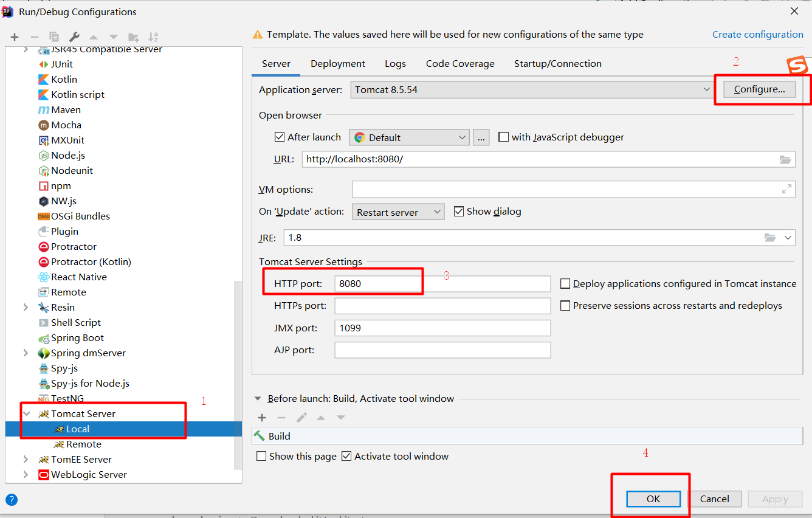This screenshot has width=812, height=518.
Task: Click the JMX port input field
Action: pos(442,328)
